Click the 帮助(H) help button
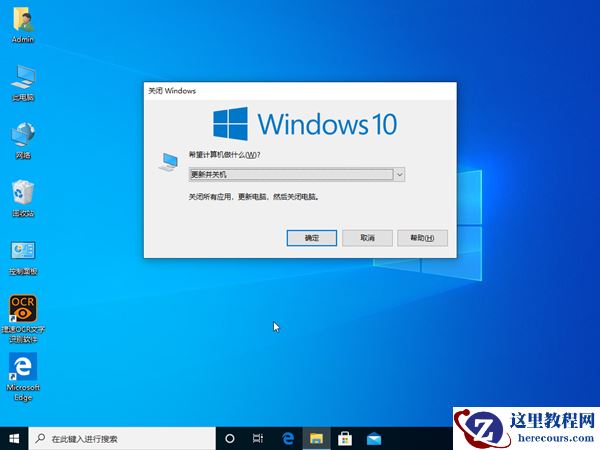This screenshot has height=450, width=600. [x=422, y=238]
